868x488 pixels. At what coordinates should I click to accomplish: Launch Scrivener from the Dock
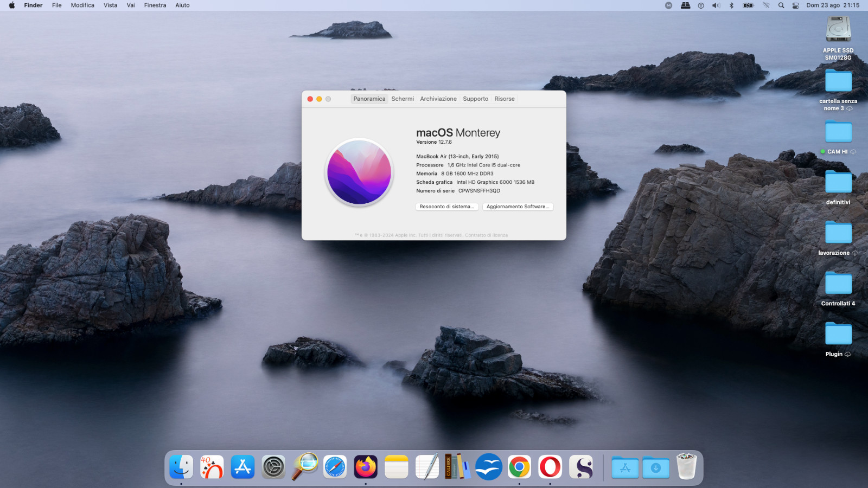(581, 467)
